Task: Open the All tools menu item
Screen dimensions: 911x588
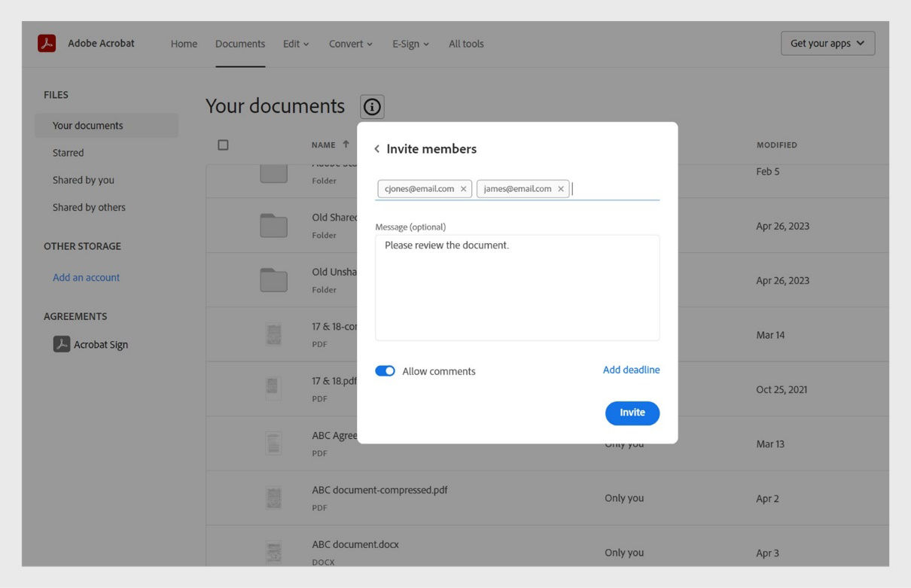Action: tap(466, 44)
